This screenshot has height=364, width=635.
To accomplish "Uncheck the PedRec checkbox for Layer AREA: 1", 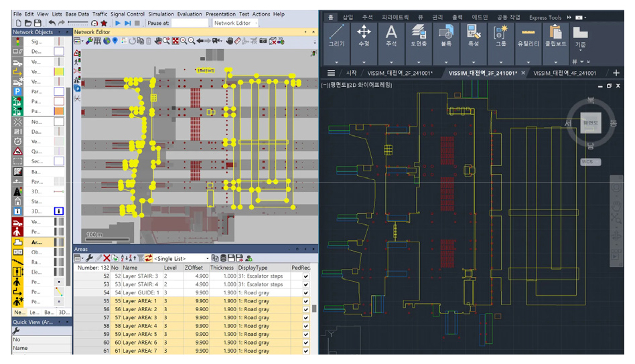I will pyautogui.click(x=306, y=301).
